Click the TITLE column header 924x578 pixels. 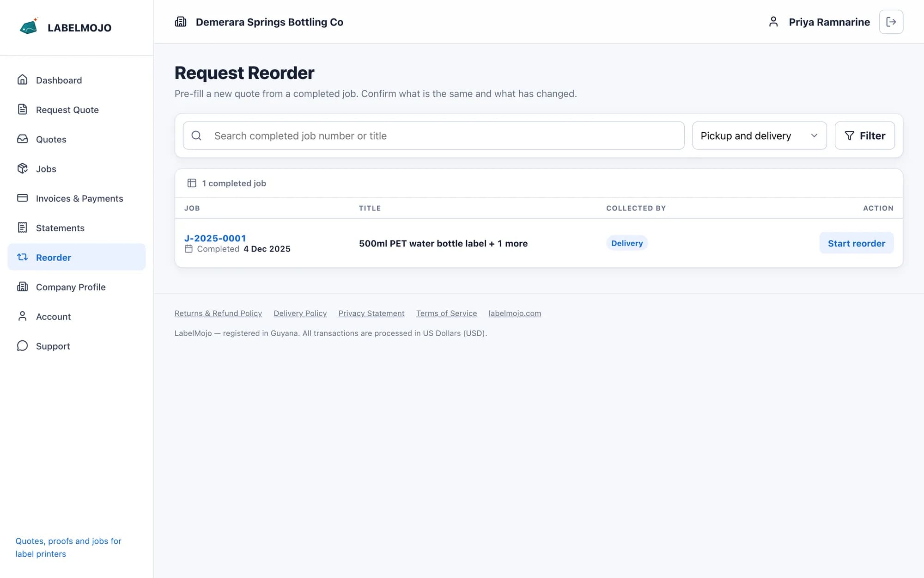coord(370,208)
